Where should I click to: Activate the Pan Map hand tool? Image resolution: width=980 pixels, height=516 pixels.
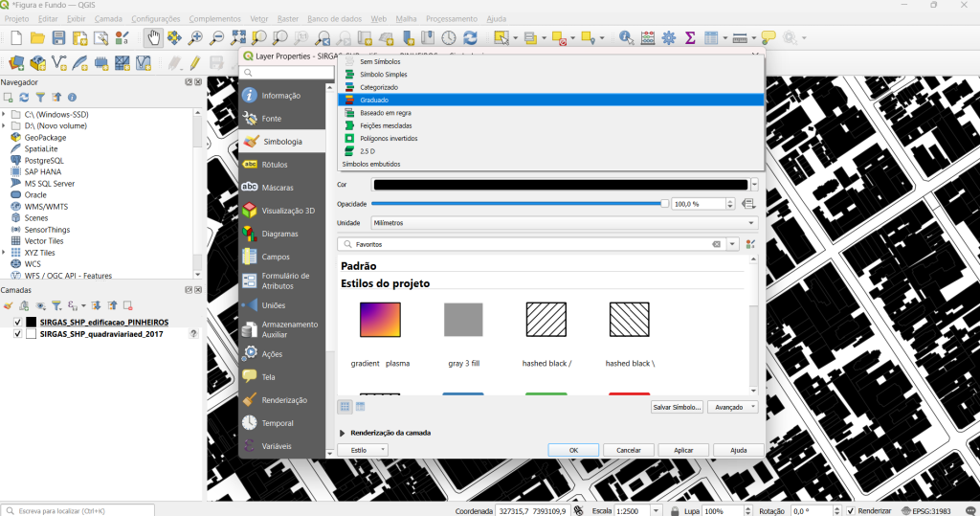pyautogui.click(x=153, y=38)
